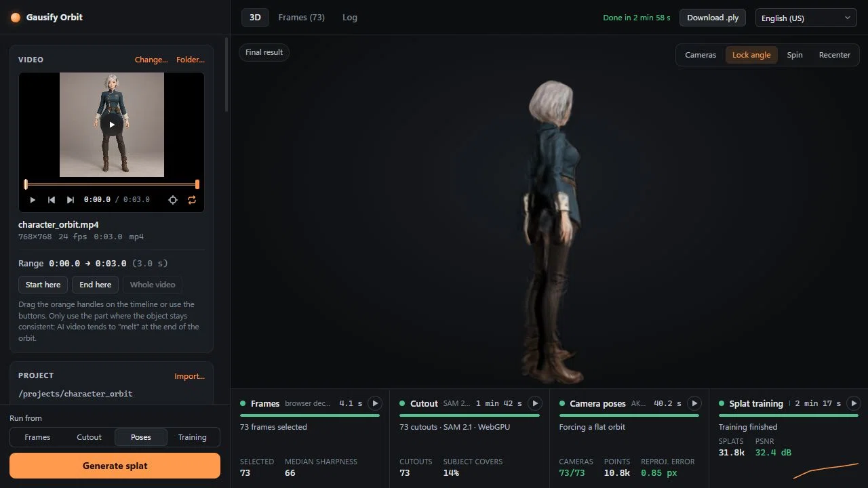
Task: Click the green status dot beside Splat training
Action: tap(722, 403)
